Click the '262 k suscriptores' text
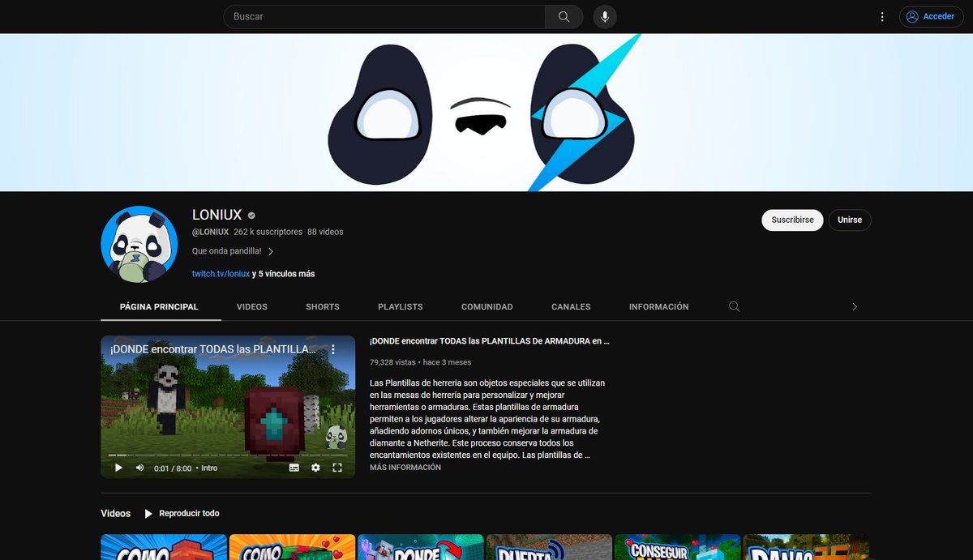Screen dimensions: 973x560 pyautogui.click(x=268, y=232)
